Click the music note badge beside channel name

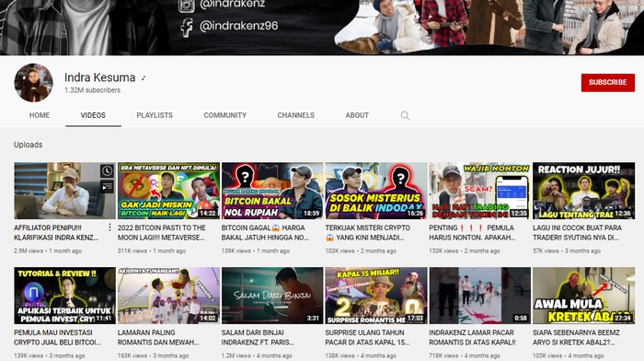[144, 78]
